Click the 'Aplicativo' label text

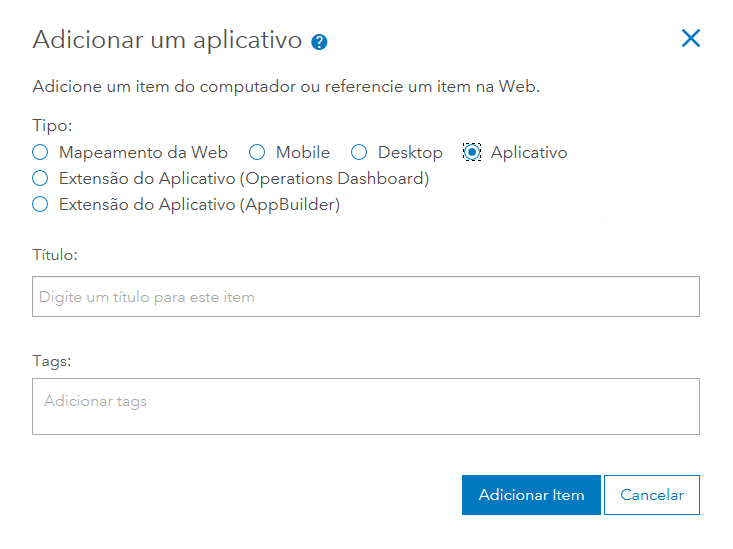click(529, 153)
